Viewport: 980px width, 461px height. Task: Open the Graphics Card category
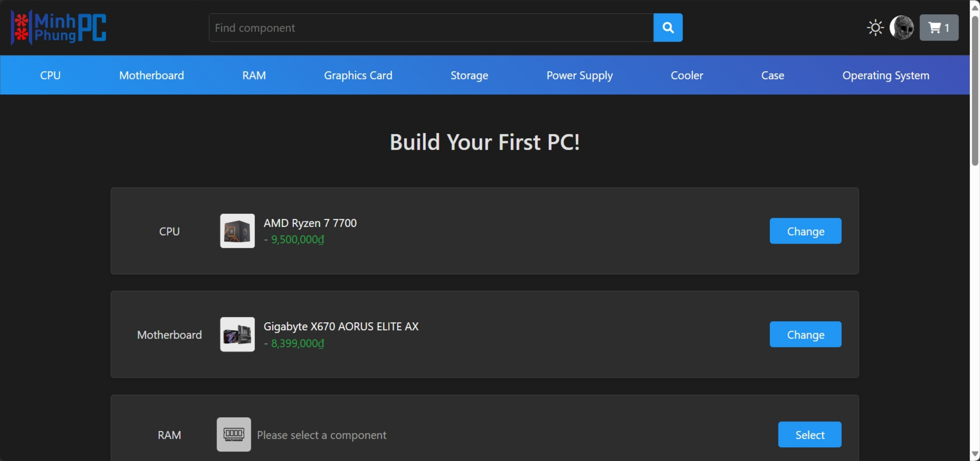click(x=358, y=75)
